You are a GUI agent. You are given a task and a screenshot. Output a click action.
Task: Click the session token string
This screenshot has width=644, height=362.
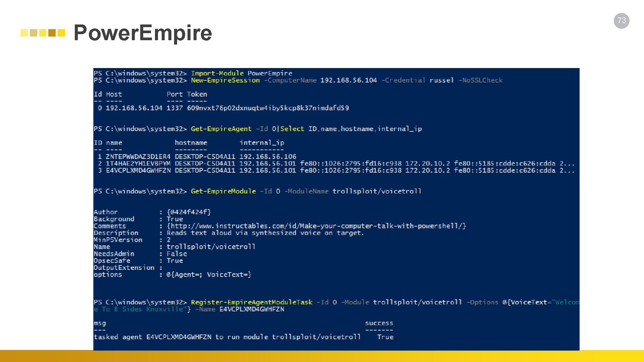[x=268, y=108]
